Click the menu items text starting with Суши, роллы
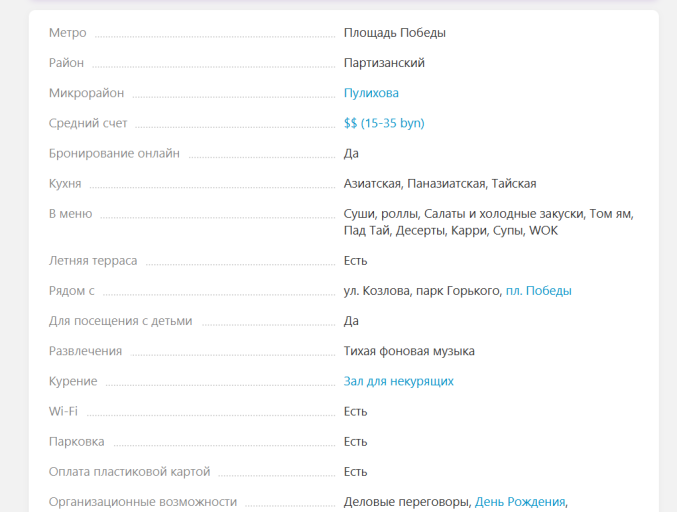 [489, 222]
